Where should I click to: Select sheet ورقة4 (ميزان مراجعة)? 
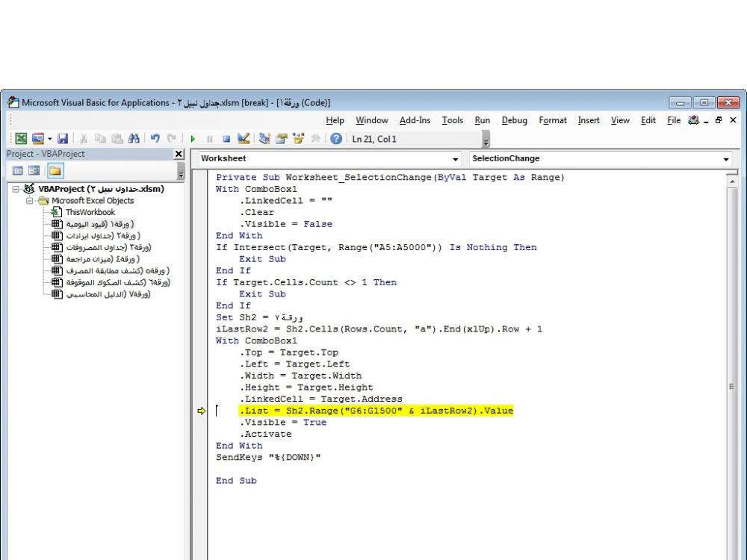tap(103, 259)
